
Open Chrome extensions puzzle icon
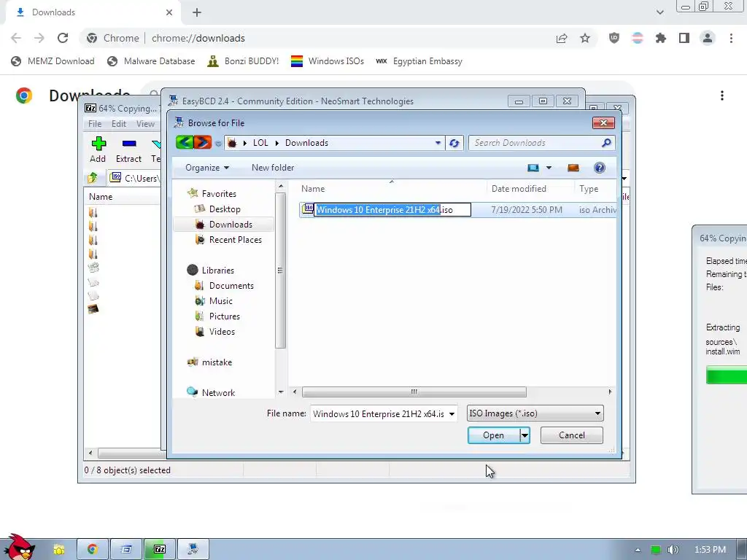pyautogui.click(x=661, y=38)
